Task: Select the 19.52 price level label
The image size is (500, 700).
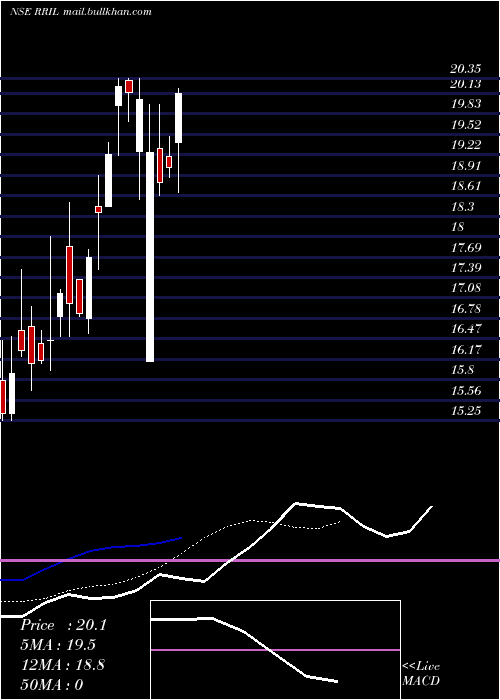Action: [x=466, y=125]
